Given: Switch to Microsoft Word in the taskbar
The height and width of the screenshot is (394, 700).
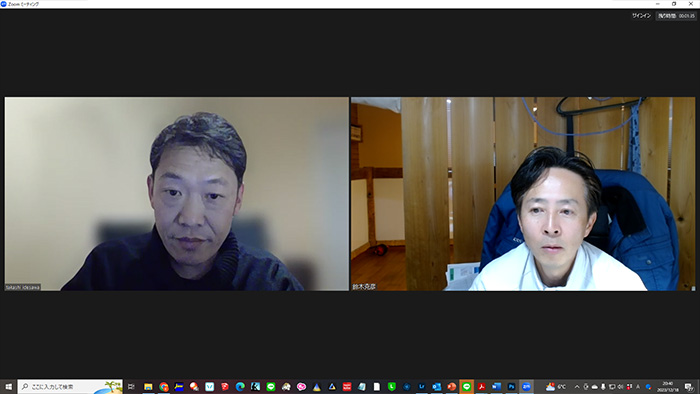Looking at the screenshot, I should coord(496,386).
